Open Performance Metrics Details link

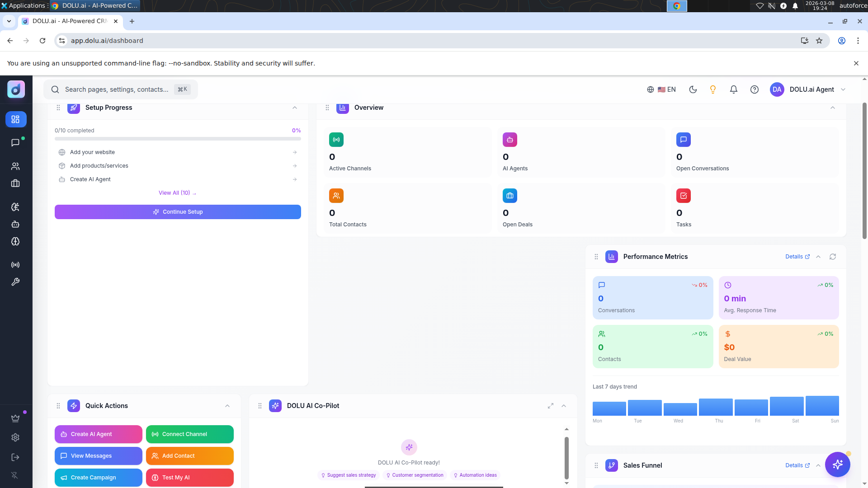coord(797,257)
